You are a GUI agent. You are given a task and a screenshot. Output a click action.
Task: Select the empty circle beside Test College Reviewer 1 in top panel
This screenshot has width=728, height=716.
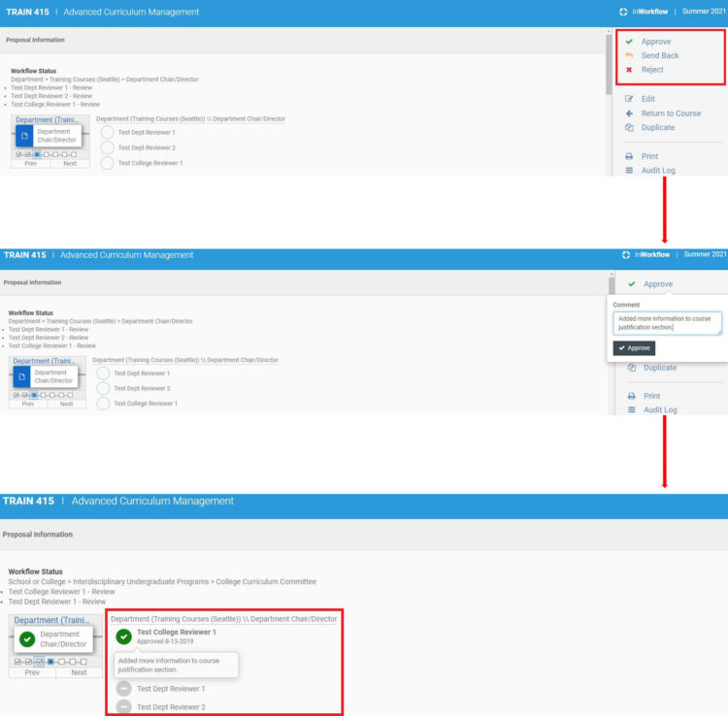pos(107,163)
